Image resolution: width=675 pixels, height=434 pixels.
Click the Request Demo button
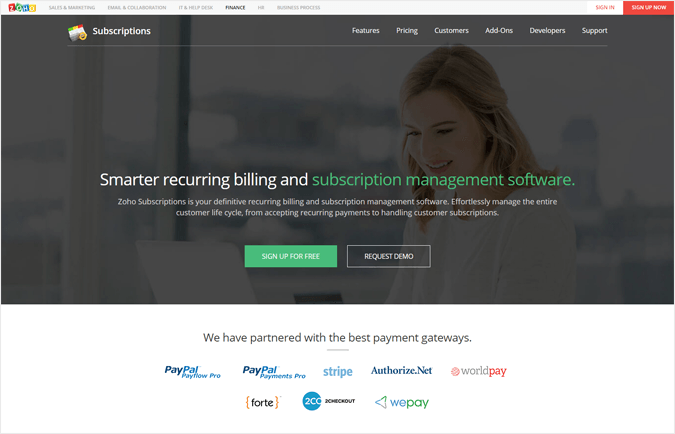click(389, 256)
